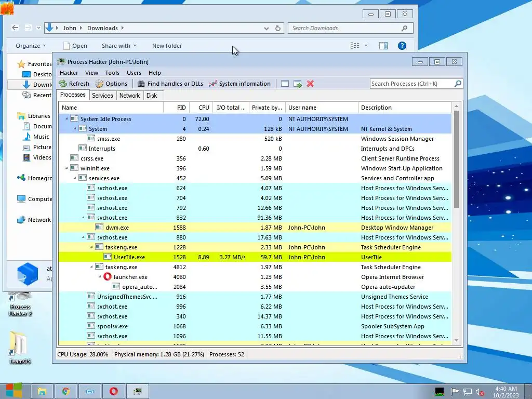Image resolution: width=532 pixels, height=399 pixels.
Task: Open the Help menu
Action: (155, 73)
